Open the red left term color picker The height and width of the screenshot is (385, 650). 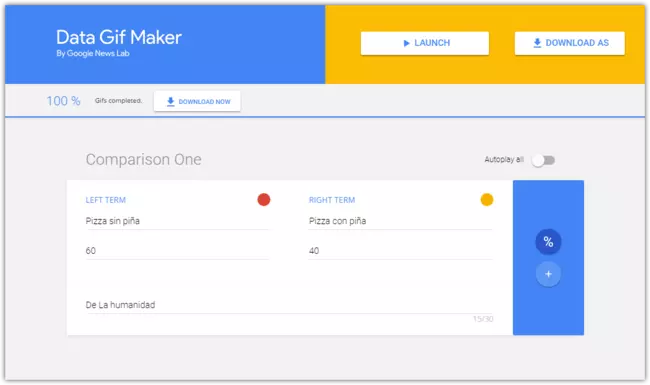click(x=264, y=200)
